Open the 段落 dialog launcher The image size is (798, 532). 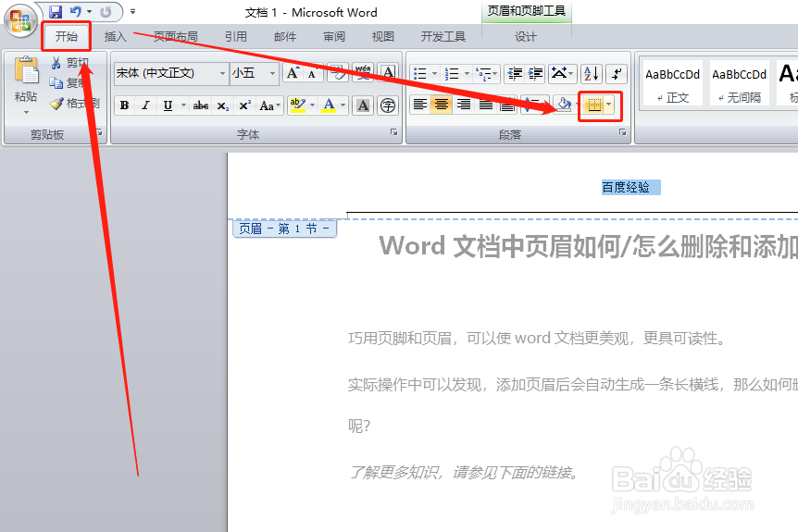(x=622, y=132)
